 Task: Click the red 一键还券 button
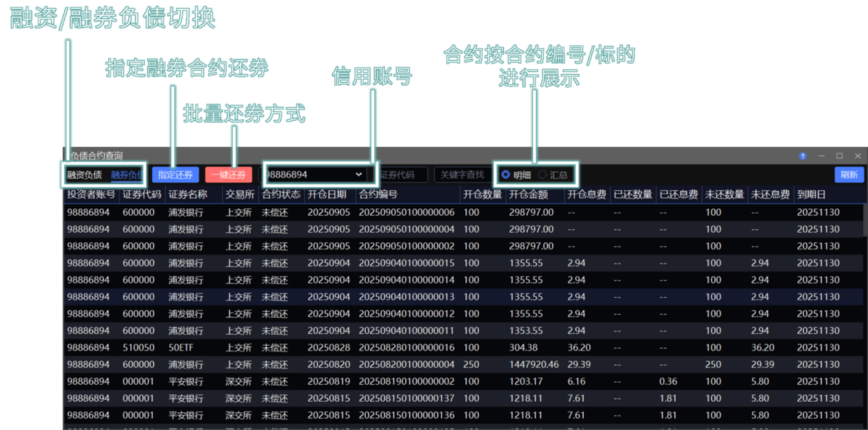coord(228,175)
